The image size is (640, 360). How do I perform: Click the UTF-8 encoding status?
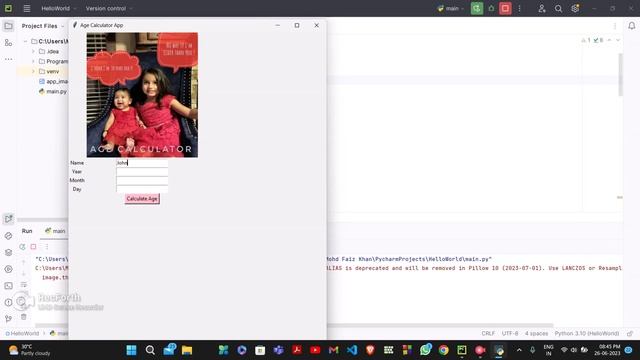(510, 333)
